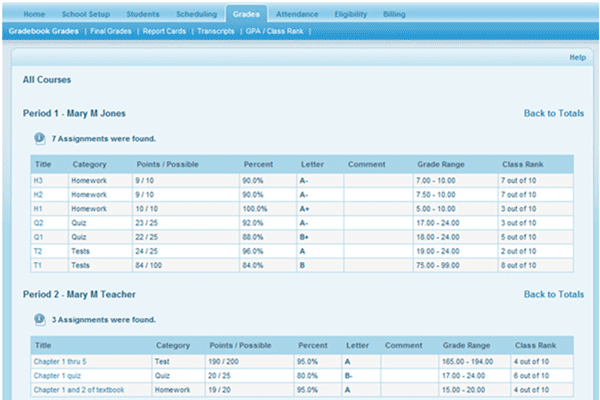Open Final Grades submenu
The image size is (600, 400).
(x=111, y=32)
